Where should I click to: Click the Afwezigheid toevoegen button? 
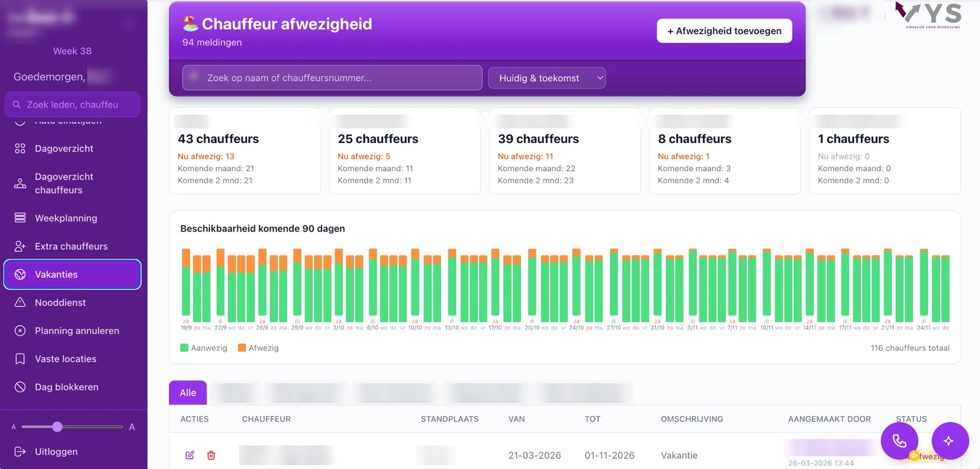pos(724,31)
